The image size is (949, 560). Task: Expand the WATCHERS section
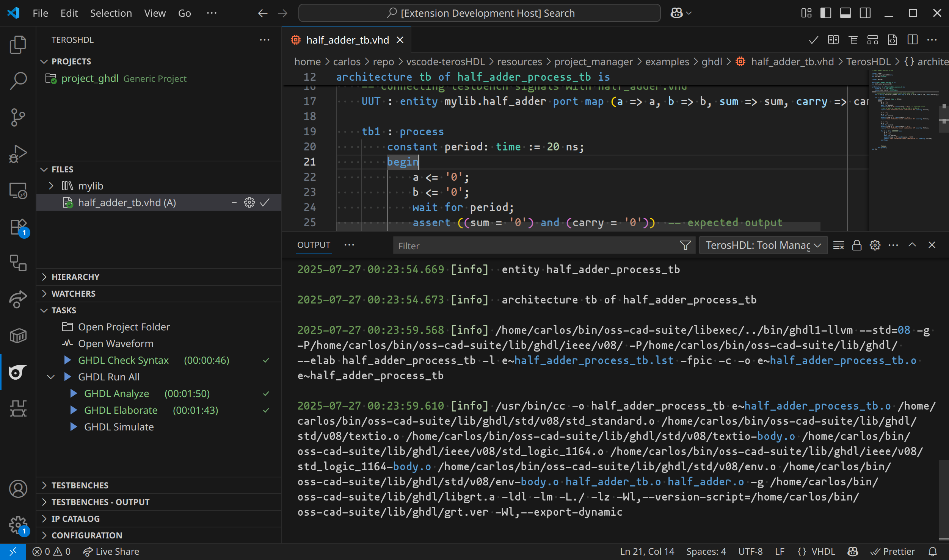click(x=44, y=294)
